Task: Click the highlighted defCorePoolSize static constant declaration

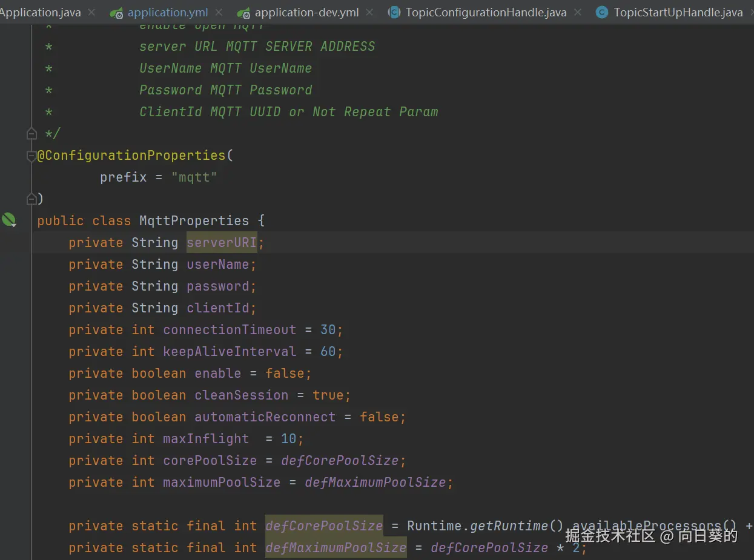Action: pos(324,526)
